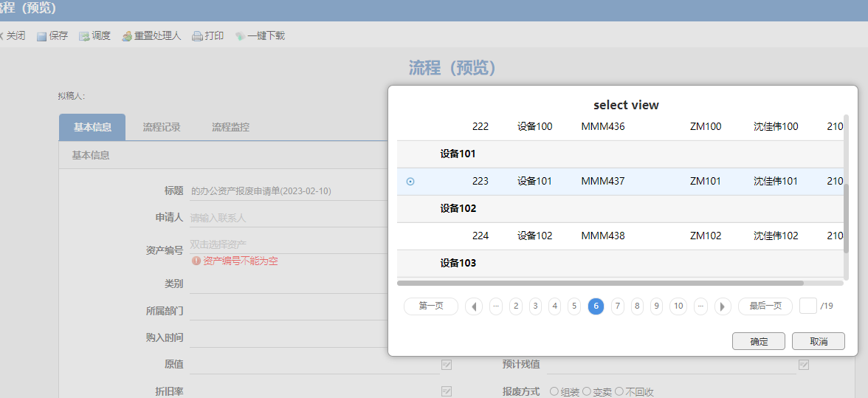The image size is (868, 398).
Task: Click row number 222
Action: pyautogui.click(x=480, y=127)
